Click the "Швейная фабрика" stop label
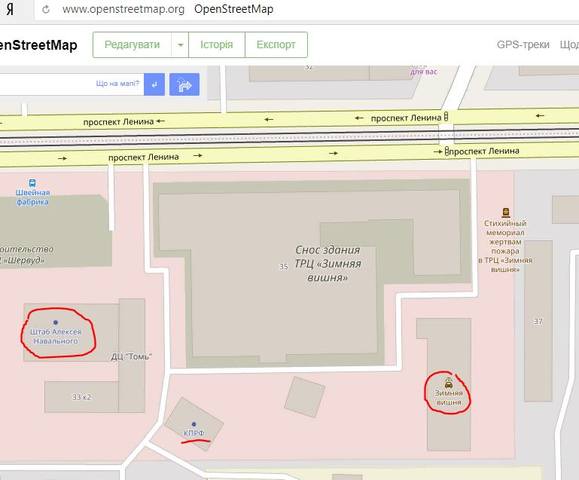The image size is (579, 480). pos(32,197)
